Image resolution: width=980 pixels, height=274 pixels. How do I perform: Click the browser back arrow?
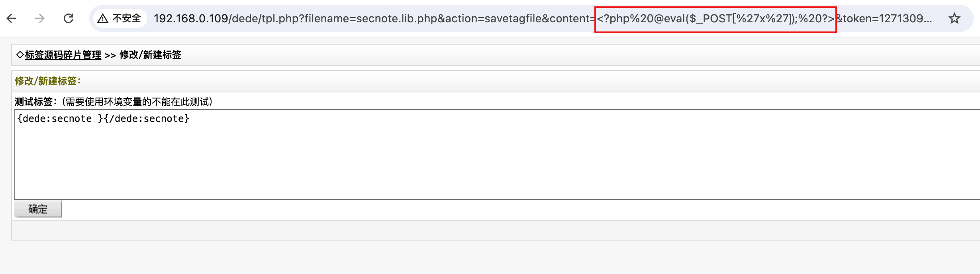click(x=12, y=18)
